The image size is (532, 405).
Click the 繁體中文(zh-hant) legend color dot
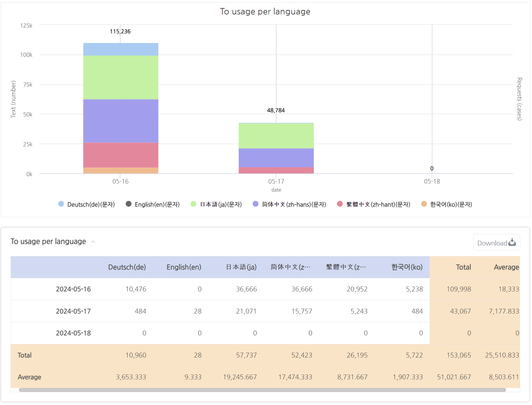339,204
